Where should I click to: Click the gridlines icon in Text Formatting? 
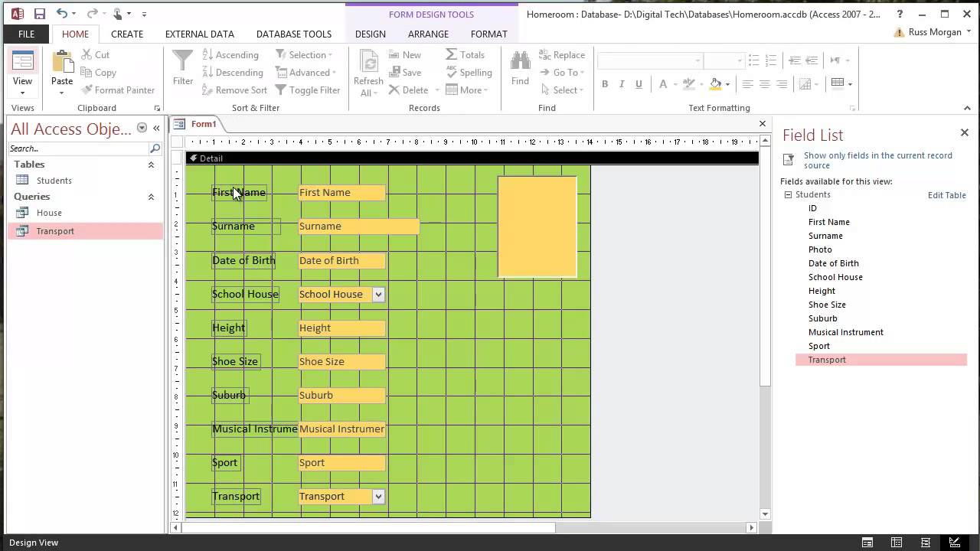click(x=838, y=83)
